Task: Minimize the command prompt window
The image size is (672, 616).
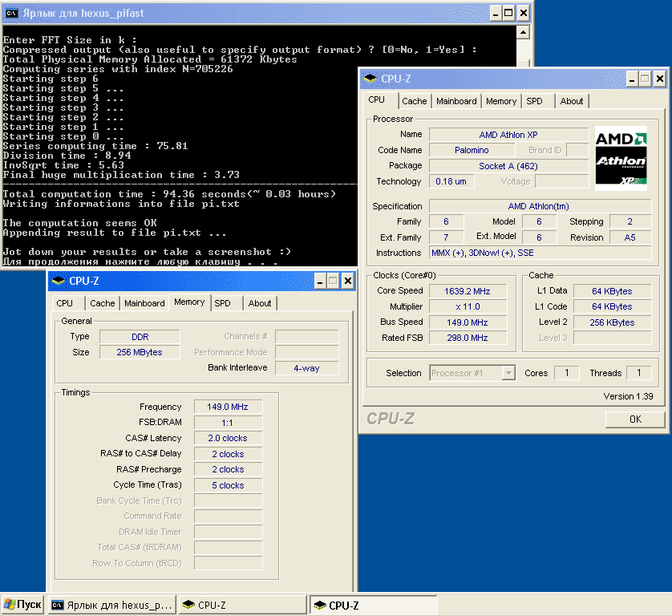Action: pyautogui.click(x=496, y=14)
